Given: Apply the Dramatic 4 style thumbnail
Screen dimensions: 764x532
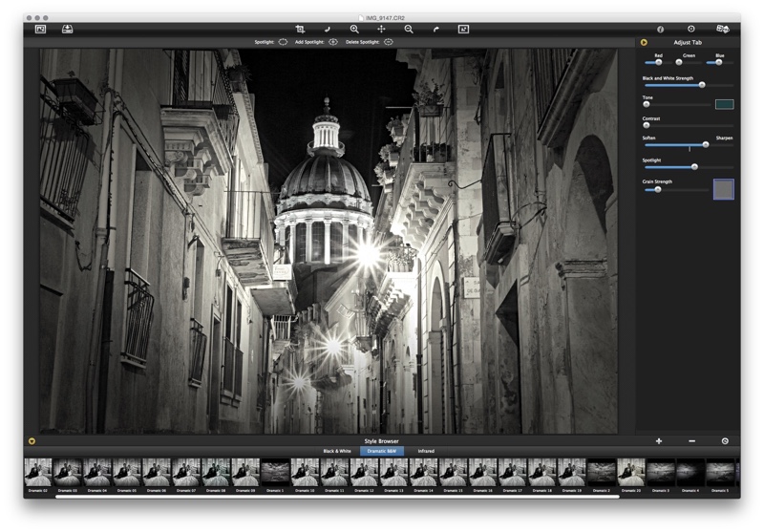Looking at the screenshot, I should click(690, 473).
